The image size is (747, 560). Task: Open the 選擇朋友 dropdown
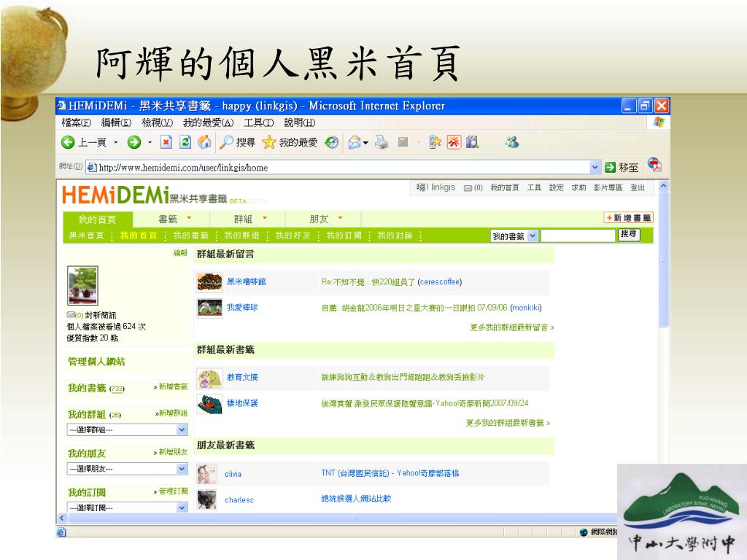pos(182,469)
